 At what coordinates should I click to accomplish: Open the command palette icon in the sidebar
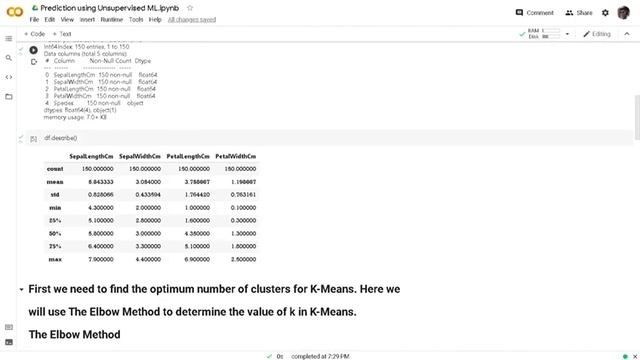(x=9, y=327)
